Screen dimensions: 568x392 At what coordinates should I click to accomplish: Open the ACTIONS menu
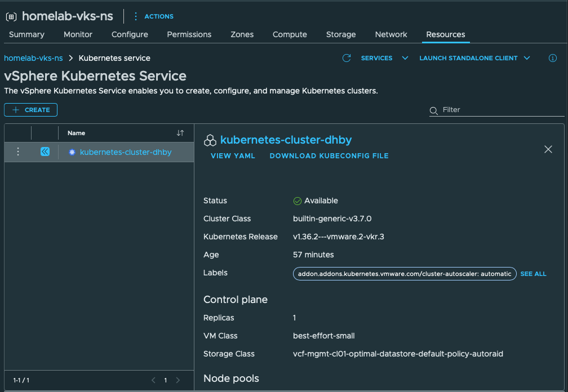[x=154, y=16]
